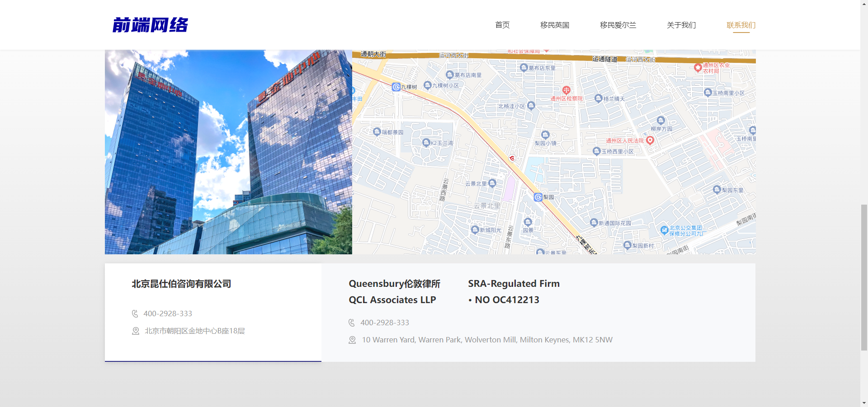868x407 pixels.
Task: Click the 10 Warren Yard Milton Keynes address
Action: point(487,340)
